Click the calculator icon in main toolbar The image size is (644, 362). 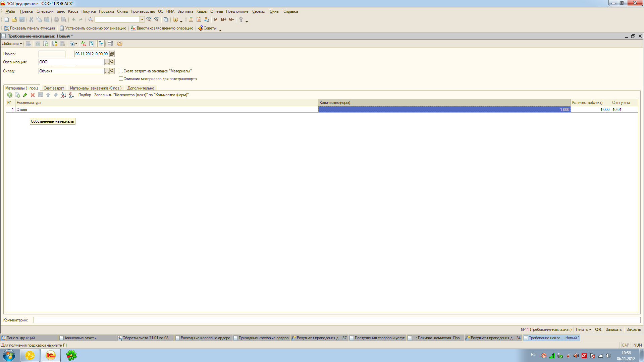191,20
